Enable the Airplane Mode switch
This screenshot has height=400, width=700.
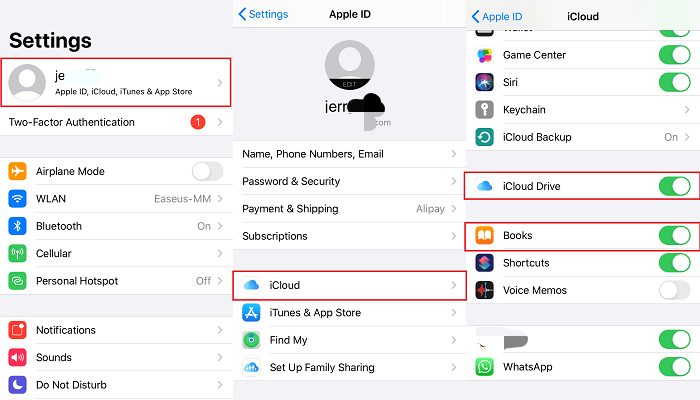coord(207,171)
